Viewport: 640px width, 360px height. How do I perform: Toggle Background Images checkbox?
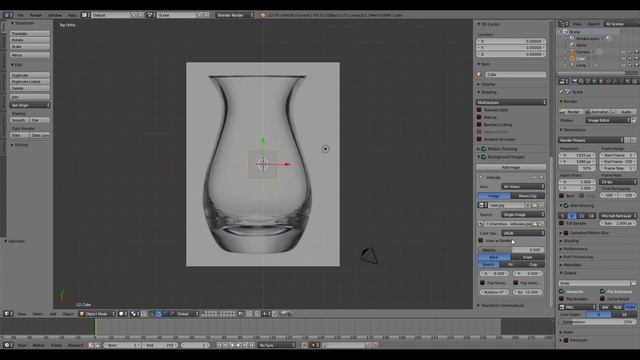coord(484,157)
